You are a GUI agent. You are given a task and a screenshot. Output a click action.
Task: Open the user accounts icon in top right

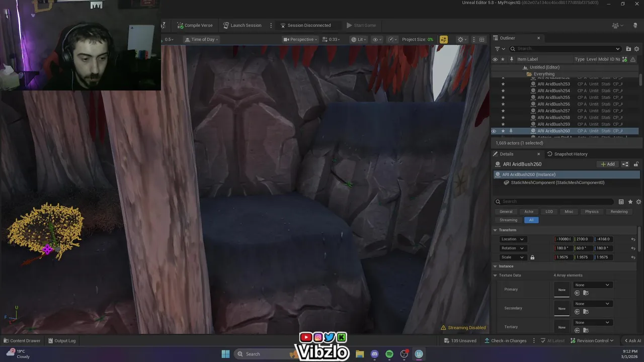pyautogui.click(x=617, y=25)
